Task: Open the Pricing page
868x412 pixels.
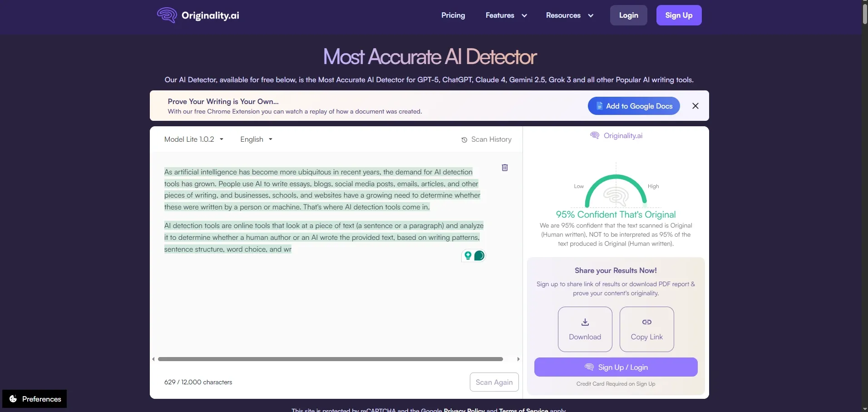Action: (453, 15)
